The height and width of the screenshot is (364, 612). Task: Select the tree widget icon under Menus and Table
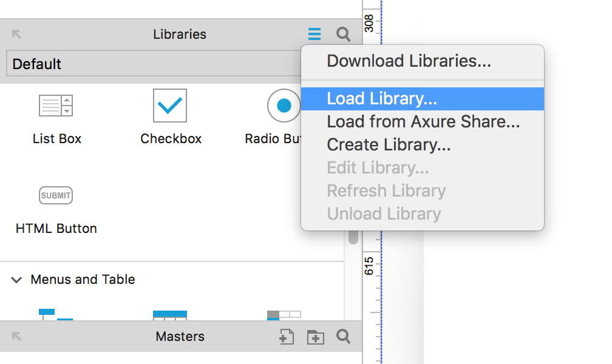tap(56, 314)
